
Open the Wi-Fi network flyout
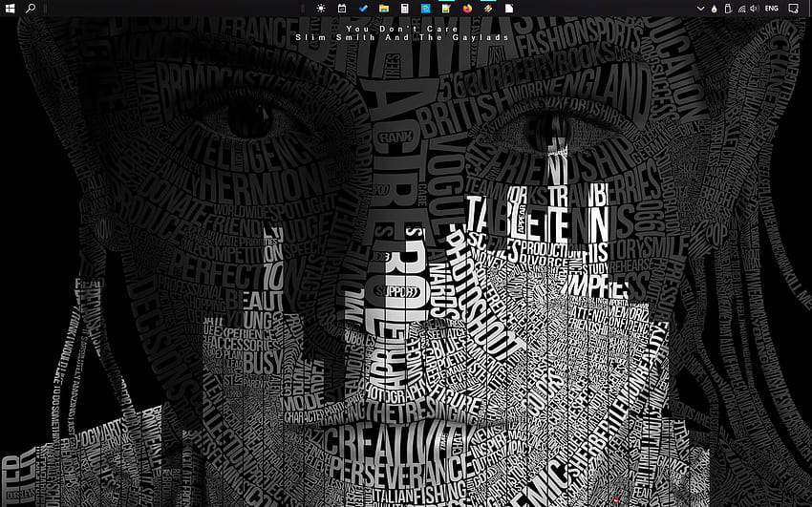[741, 9]
